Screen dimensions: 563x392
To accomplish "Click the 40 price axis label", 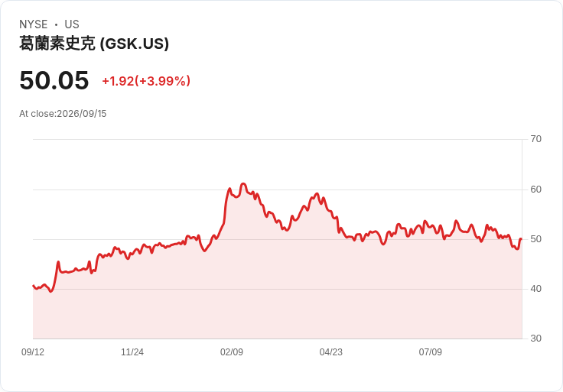I will [x=535, y=289].
